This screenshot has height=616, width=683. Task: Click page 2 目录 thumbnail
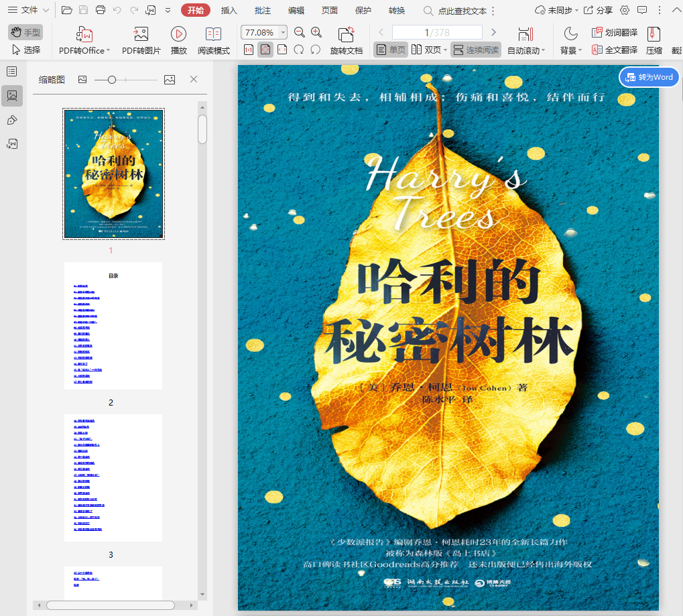pos(113,326)
